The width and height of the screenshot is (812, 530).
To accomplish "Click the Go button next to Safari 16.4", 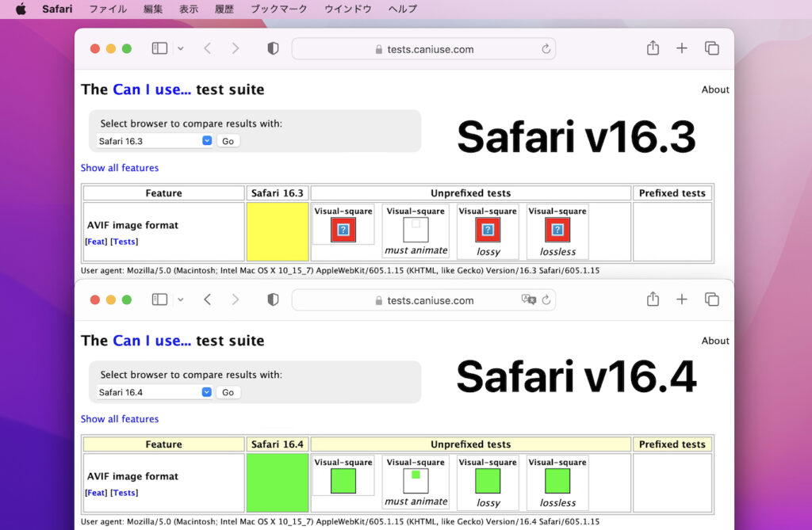I will (228, 391).
